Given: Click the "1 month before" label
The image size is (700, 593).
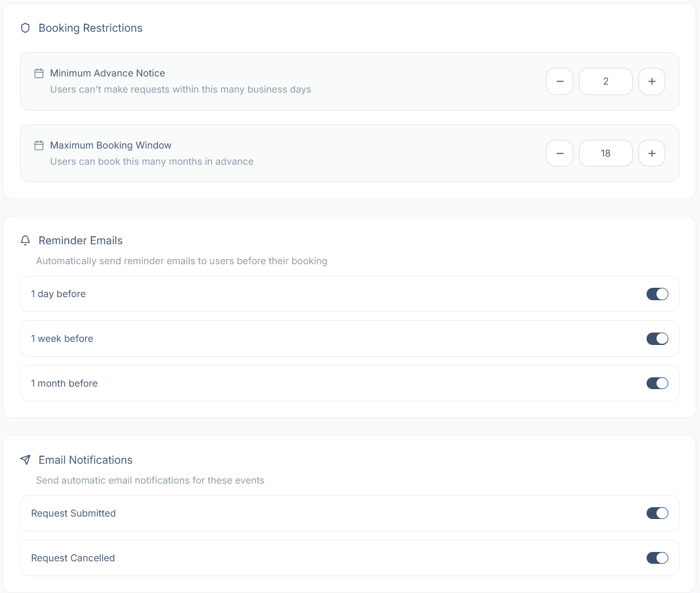Looking at the screenshot, I should point(65,384).
